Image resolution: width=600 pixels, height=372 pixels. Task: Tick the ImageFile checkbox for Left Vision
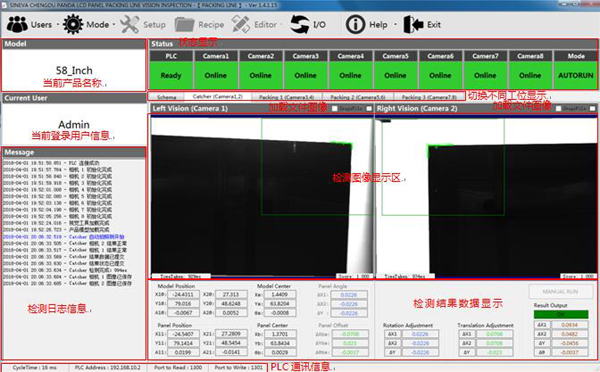tap(334, 109)
